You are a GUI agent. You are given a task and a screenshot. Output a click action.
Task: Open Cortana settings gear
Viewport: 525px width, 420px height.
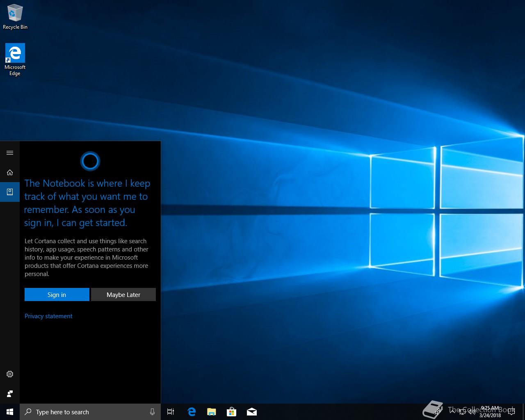(10, 374)
